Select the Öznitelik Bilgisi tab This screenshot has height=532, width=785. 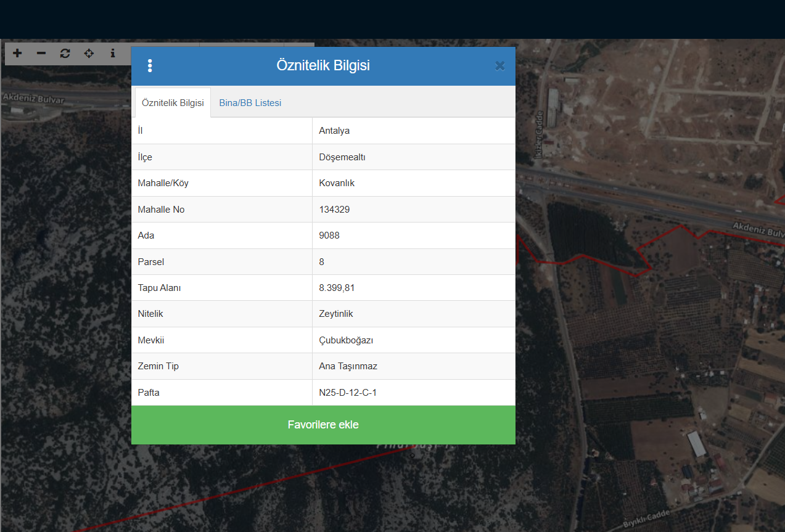[x=173, y=103]
